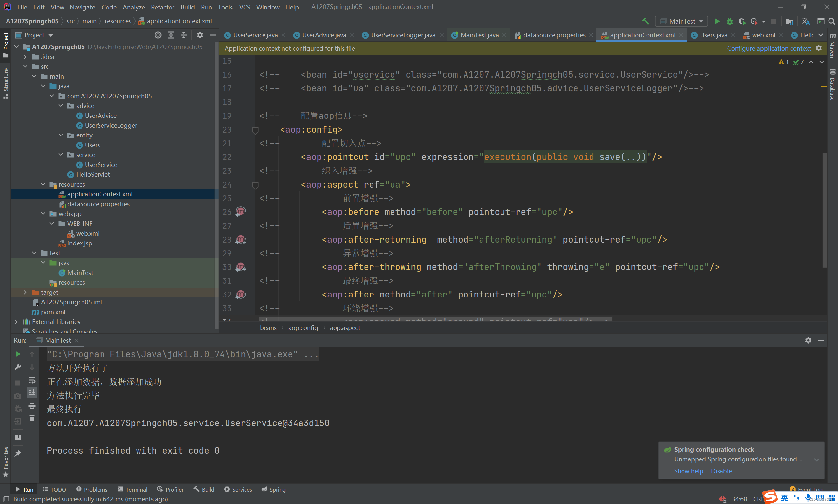The height and width of the screenshot is (504, 838).
Task: Click the Spring configuration check icon
Action: pos(667,450)
